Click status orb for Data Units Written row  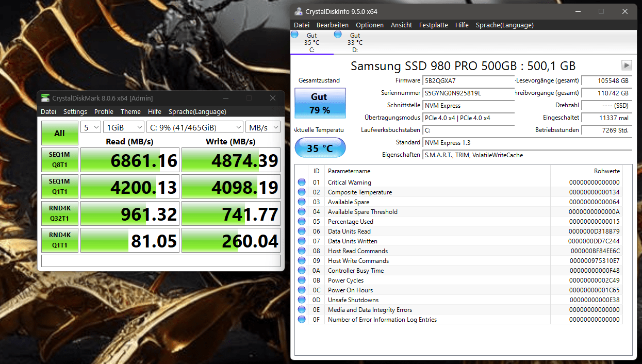302,241
